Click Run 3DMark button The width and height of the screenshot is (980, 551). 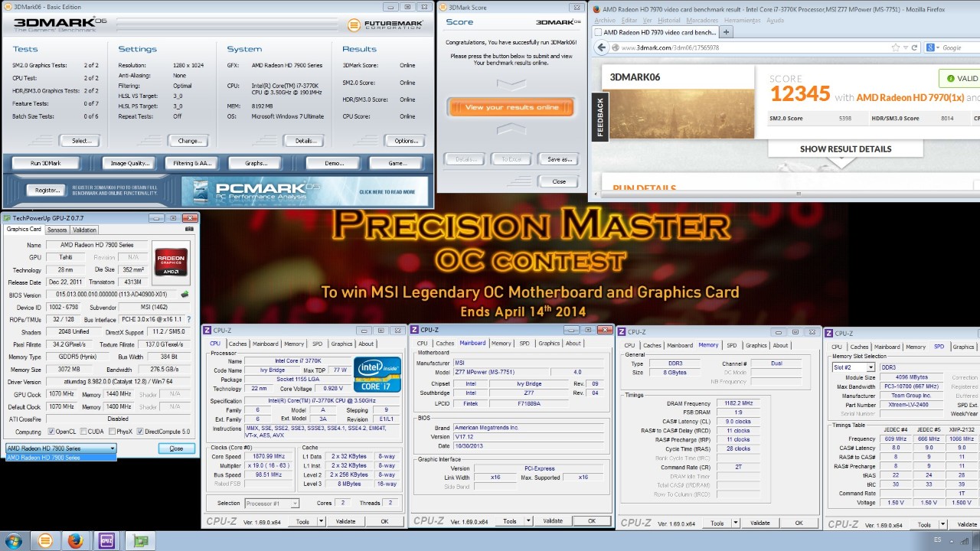tap(45, 163)
